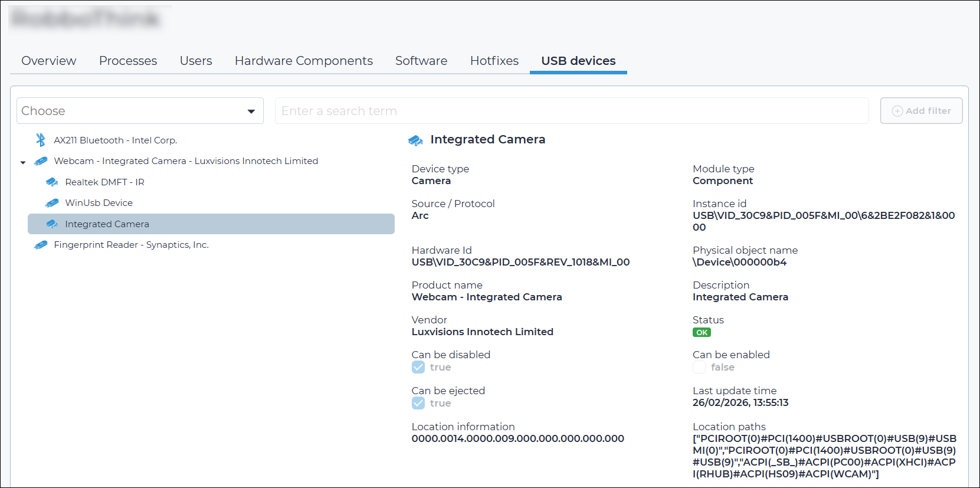The width and height of the screenshot is (980, 488).
Task: Click the Product name value Webcam - Integrated Camera
Action: [487, 297]
